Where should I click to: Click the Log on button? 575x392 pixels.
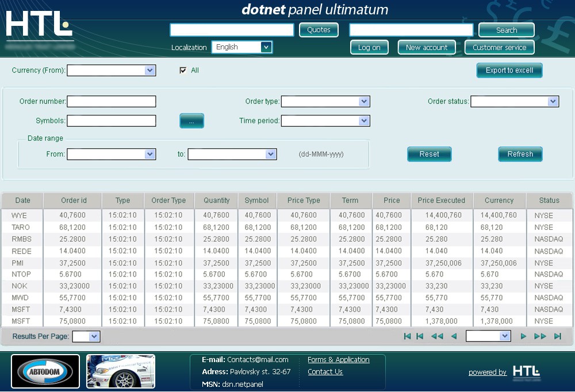tap(369, 47)
